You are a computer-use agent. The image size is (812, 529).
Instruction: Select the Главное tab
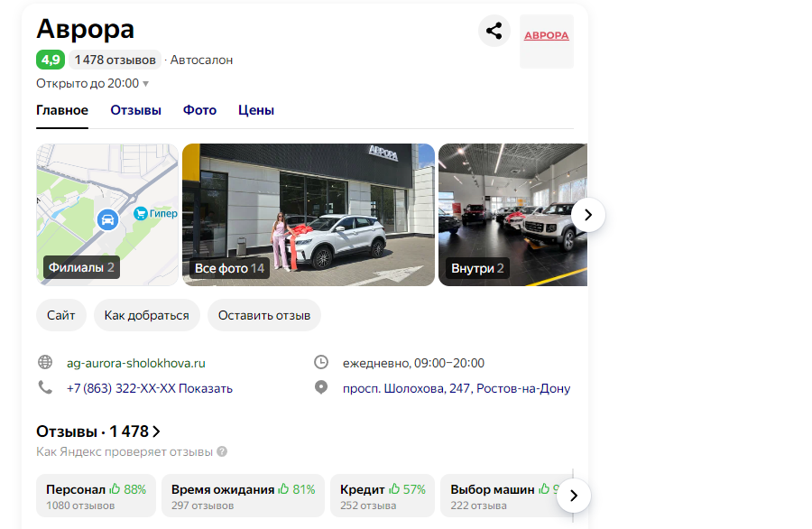62,110
